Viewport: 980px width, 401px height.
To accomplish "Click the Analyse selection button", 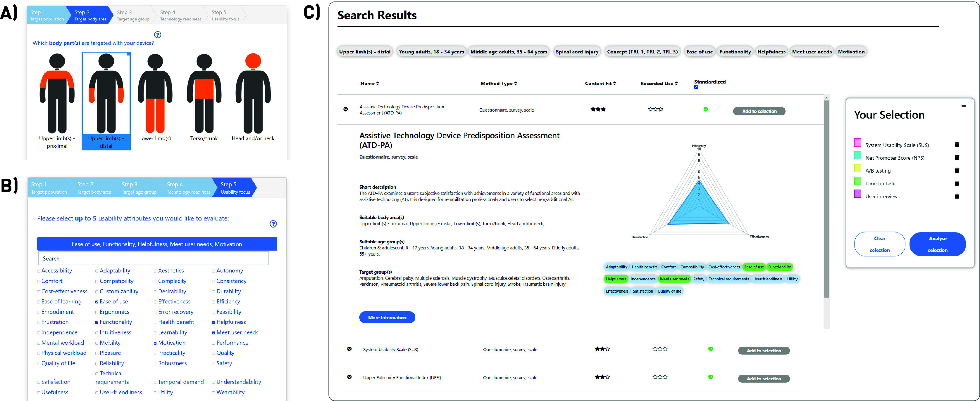I will click(937, 244).
